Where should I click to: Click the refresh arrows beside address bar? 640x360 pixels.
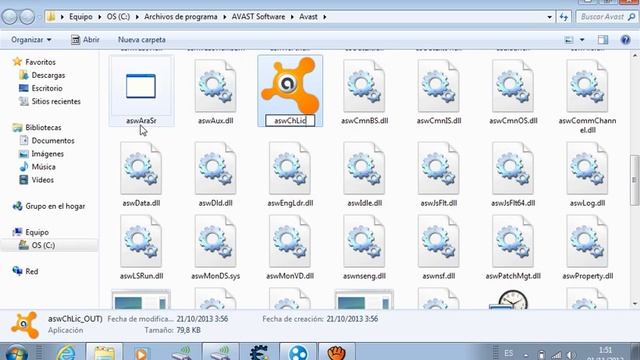(x=564, y=17)
